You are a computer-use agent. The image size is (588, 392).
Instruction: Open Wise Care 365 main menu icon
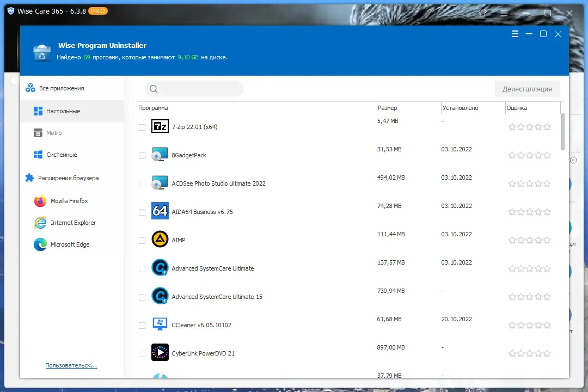[x=504, y=14]
